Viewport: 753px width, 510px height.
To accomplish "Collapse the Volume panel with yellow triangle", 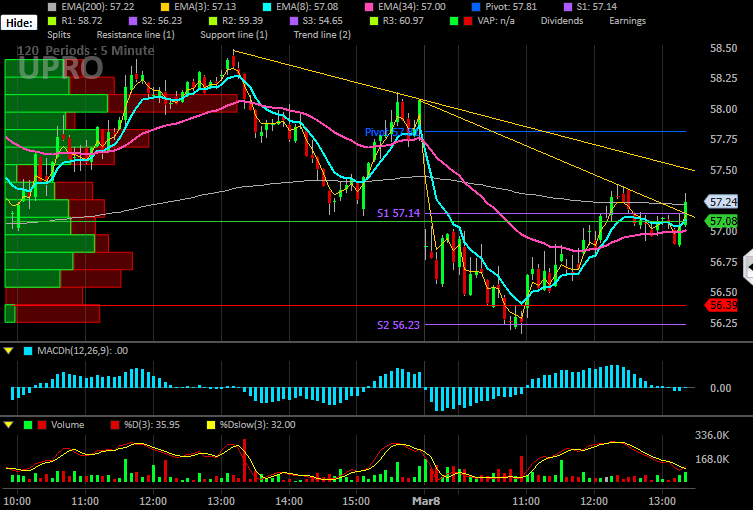I will (8, 425).
